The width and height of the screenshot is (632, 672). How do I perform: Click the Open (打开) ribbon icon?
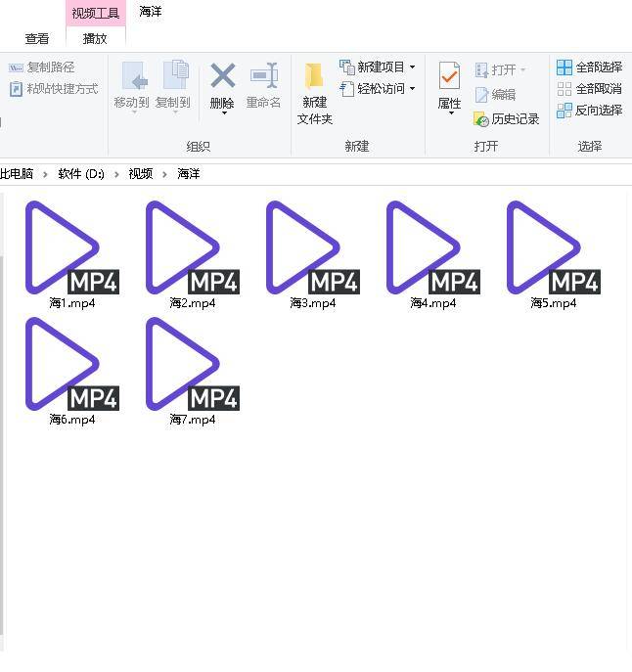(481, 69)
